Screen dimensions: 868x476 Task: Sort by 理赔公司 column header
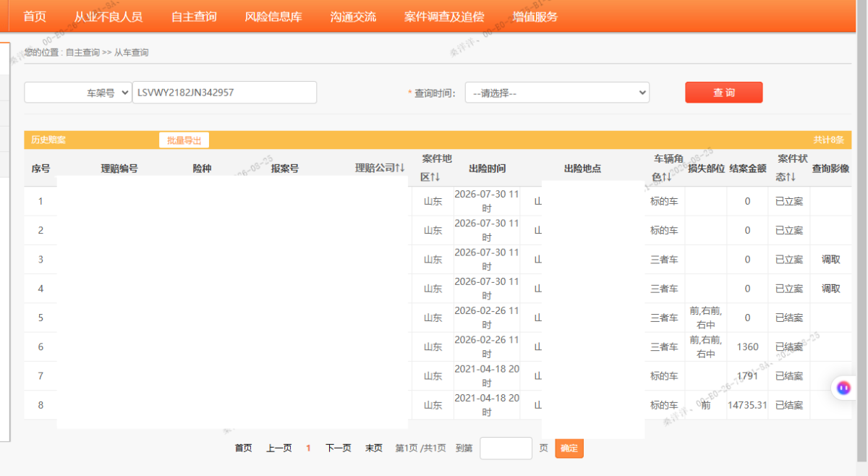(380, 168)
